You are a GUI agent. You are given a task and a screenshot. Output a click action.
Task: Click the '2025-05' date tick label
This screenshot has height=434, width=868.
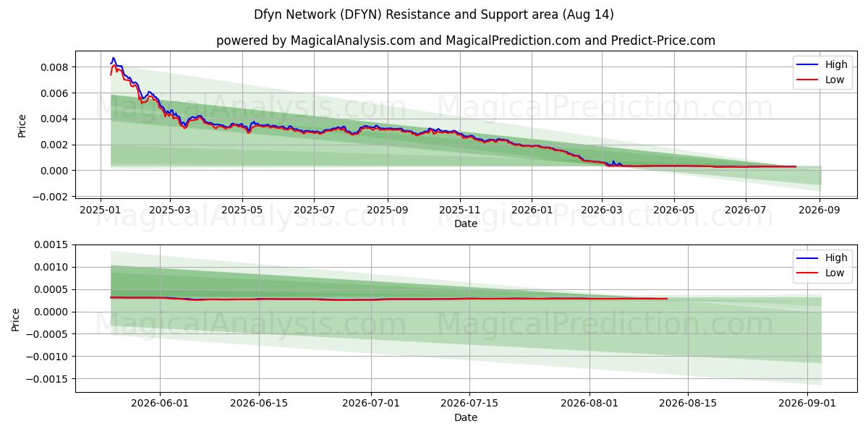pos(242,210)
